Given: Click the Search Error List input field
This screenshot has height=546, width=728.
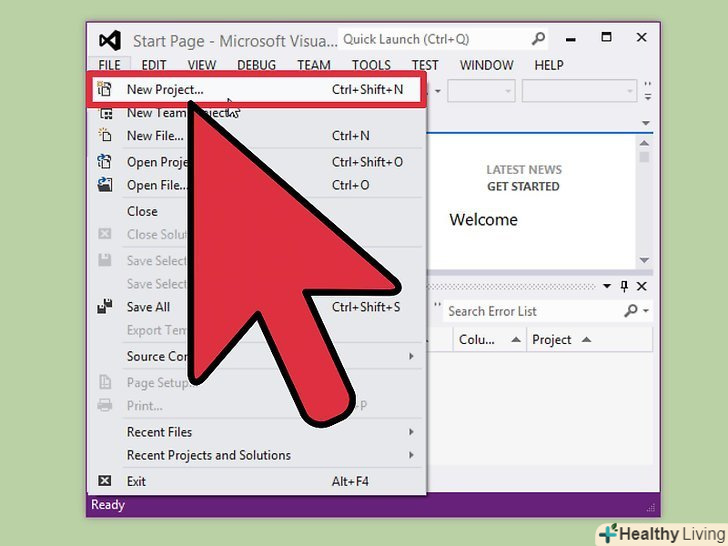Looking at the screenshot, I should pos(533,311).
